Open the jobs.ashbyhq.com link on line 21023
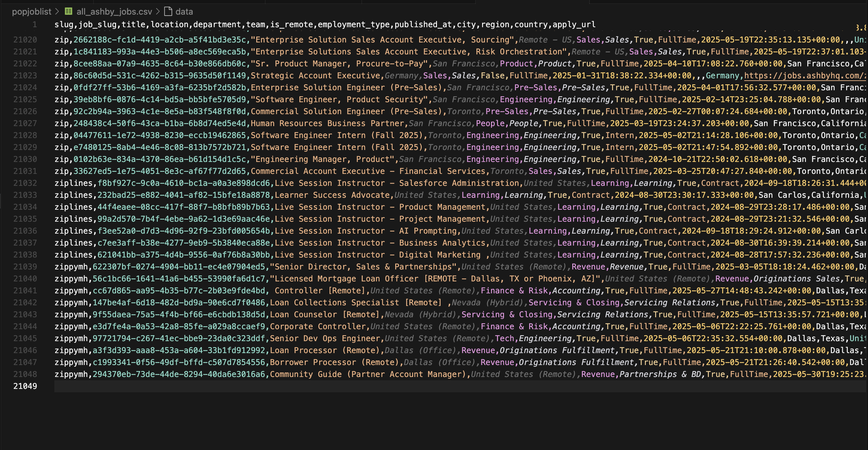Viewport: 868px width, 450px height. point(805,76)
